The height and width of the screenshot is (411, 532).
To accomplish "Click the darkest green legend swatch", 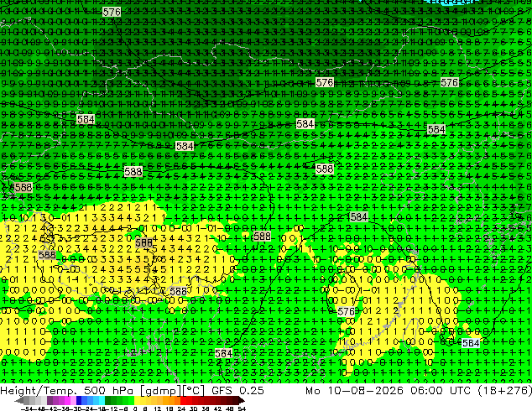I will tap(108, 400).
